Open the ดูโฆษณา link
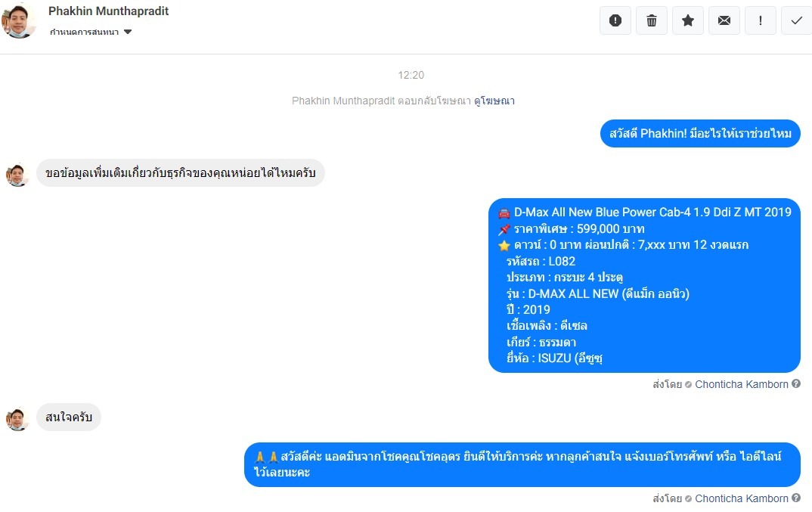 [494, 101]
